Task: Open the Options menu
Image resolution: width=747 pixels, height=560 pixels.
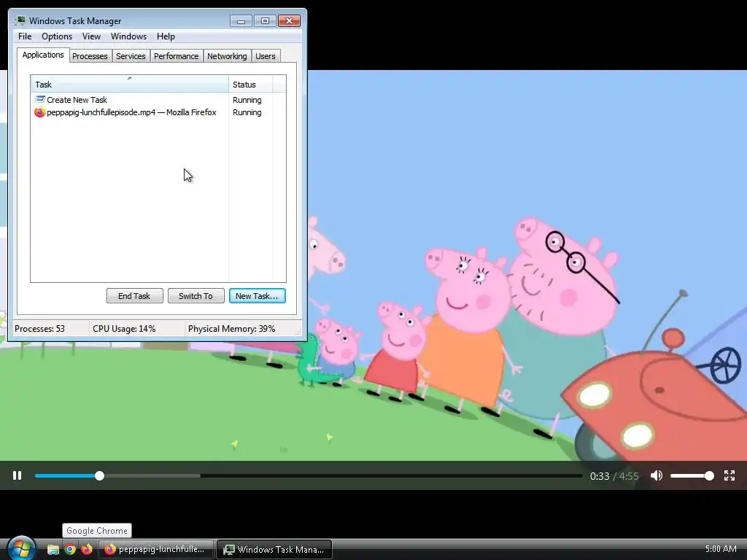Action: pyautogui.click(x=57, y=36)
